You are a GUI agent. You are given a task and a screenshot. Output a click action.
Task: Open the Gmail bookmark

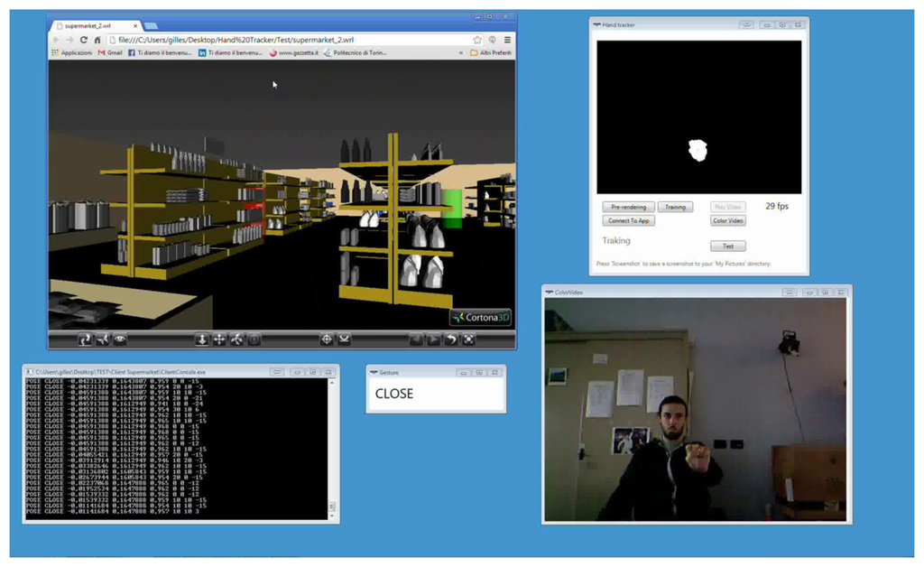110,53
